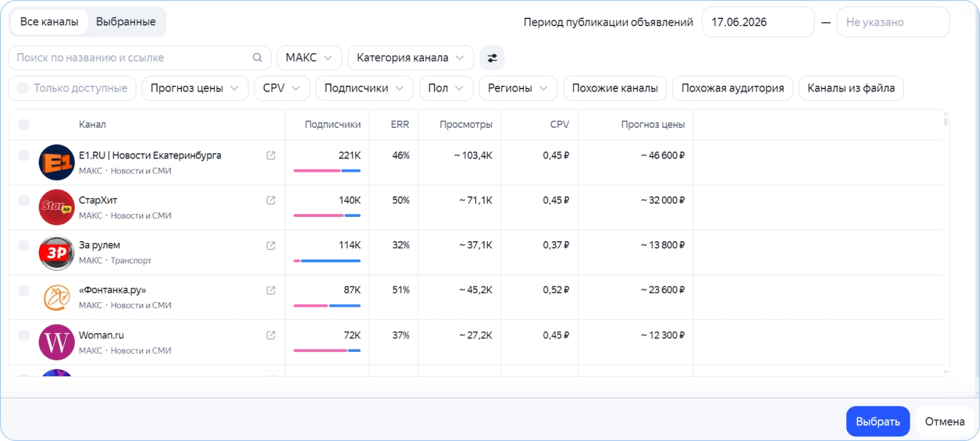Viewport: 980px width, 441px height.
Task: Open «Фонтанка.ру» external link icon
Action: tap(271, 290)
